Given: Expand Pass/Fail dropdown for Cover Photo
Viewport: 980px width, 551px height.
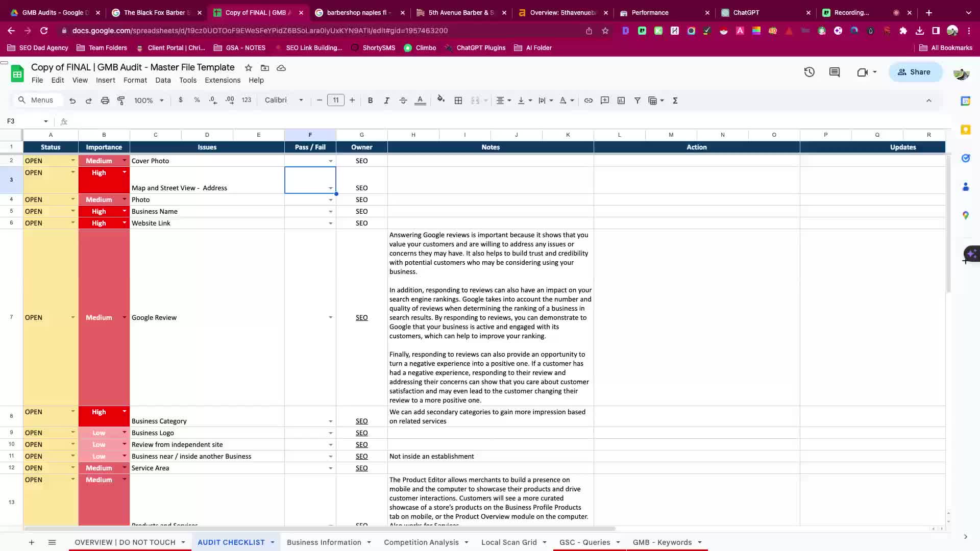Looking at the screenshot, I should 330,161.
